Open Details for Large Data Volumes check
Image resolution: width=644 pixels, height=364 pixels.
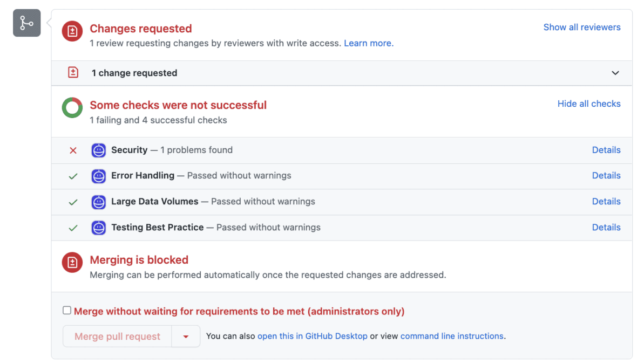[x=606, y=202]
